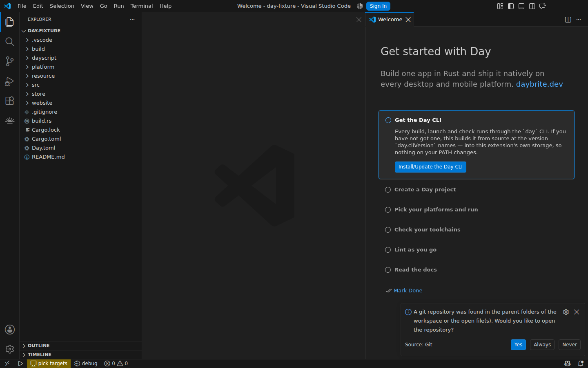Viewport: 588px width, 368px height.
Task: Click Always in the git notification
Action: coord(542,345)
